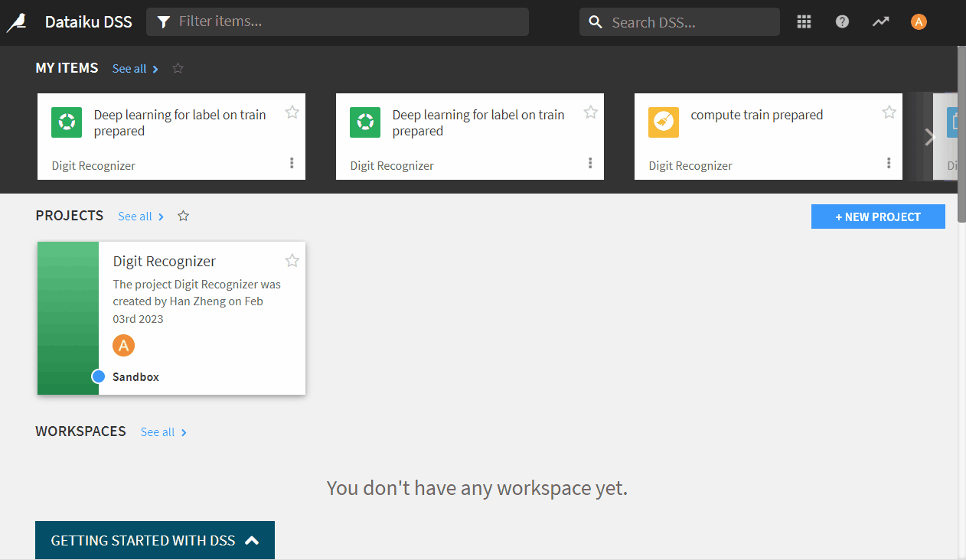Click See all for Projects
This screenshot has width=966, height=560.
(142, 217)
